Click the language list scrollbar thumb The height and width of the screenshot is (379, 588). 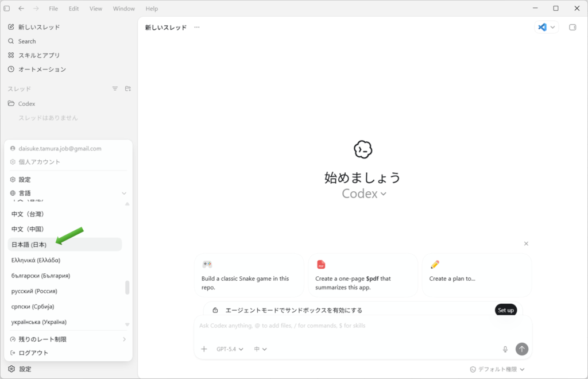(x=127, y=287)
